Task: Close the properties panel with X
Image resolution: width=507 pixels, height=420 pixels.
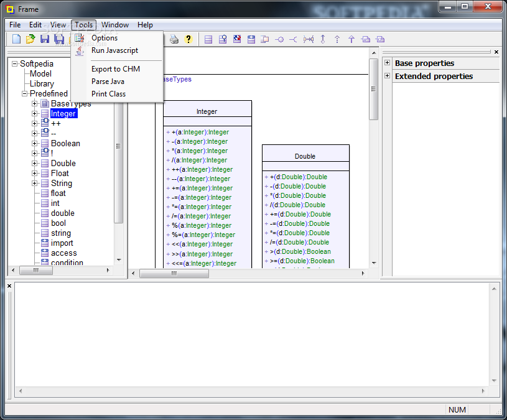Action: click(x=496, y=52)
